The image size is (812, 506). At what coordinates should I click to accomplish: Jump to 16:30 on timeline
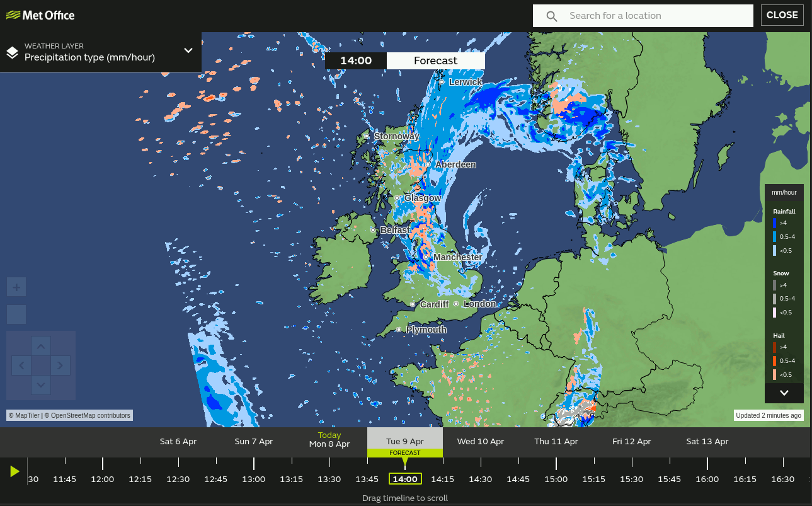pos(783,479)
